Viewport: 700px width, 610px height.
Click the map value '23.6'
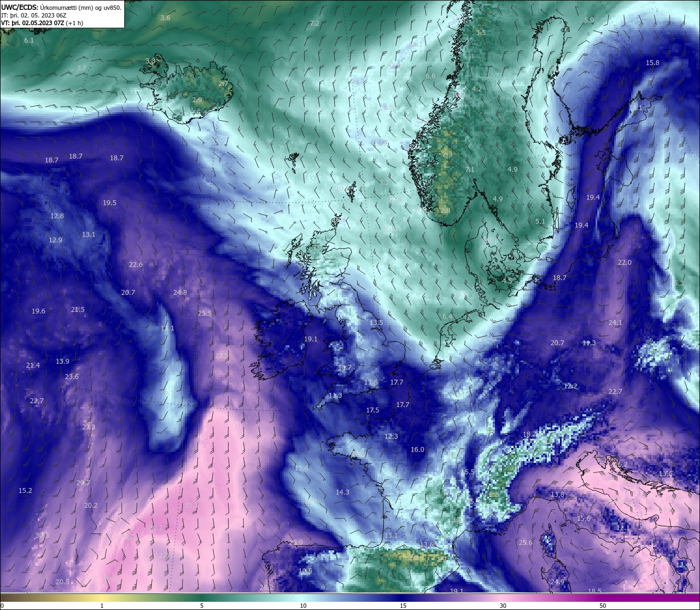point(72,377)
